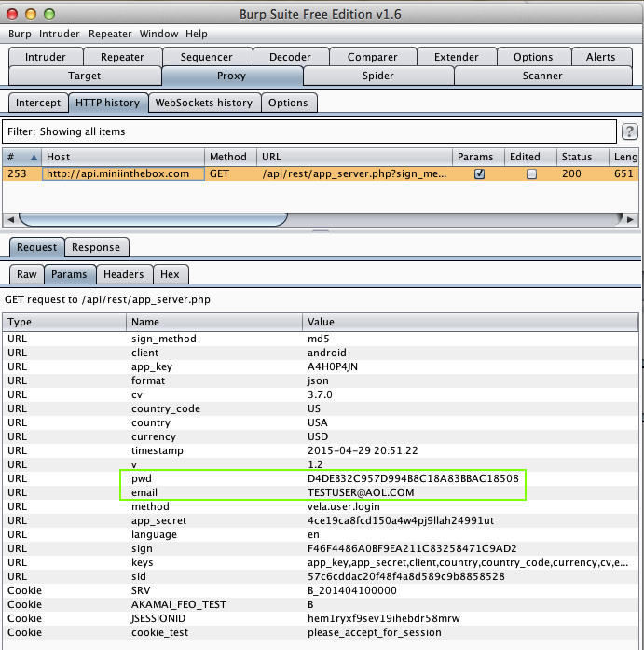Open the Headers request tab
Screen dimensions: 644x650
[x=123, y=274]
